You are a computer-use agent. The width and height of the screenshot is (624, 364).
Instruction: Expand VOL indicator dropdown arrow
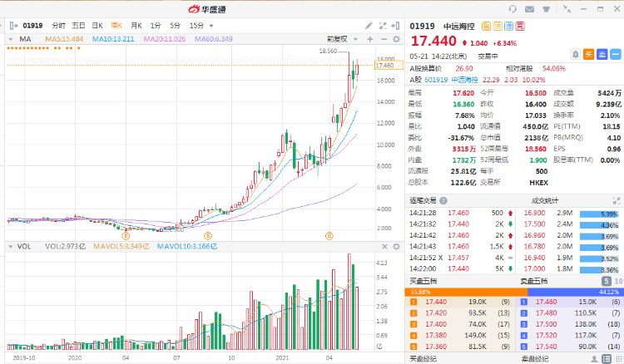click(11, 247)
